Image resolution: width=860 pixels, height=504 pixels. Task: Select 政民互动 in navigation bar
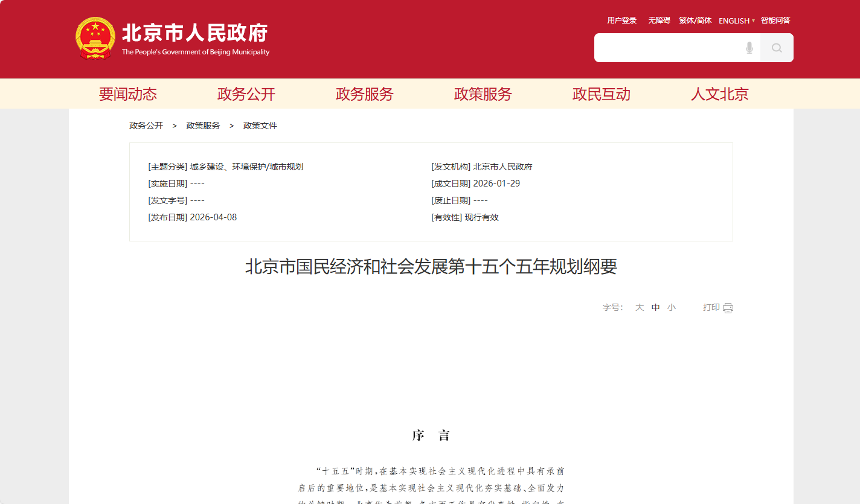(602, 94)
